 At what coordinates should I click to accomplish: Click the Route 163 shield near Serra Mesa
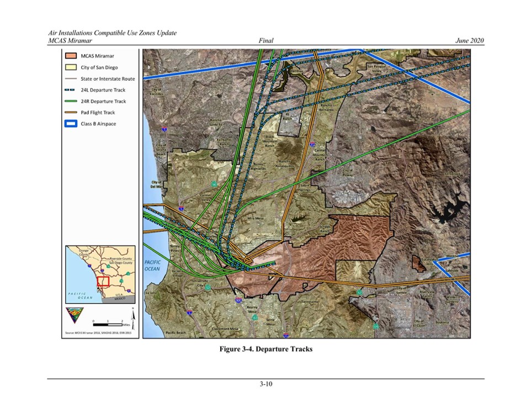pos(255,318)
